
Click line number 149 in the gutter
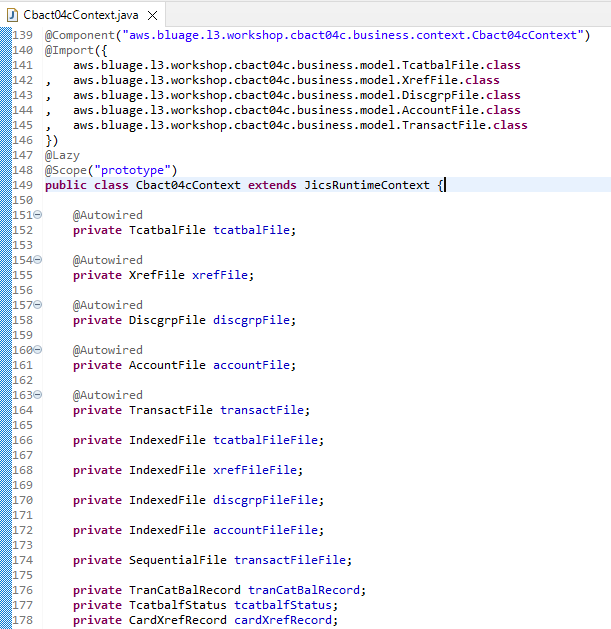pos(22,185)
